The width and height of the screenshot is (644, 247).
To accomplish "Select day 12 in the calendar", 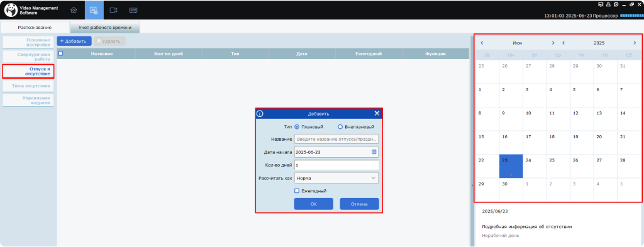I will point(582,119).
